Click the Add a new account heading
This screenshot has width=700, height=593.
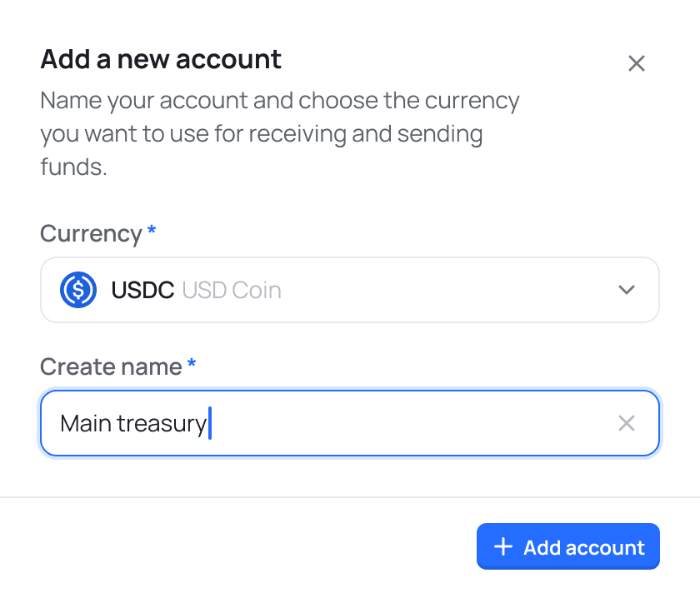tap(160, 59)
